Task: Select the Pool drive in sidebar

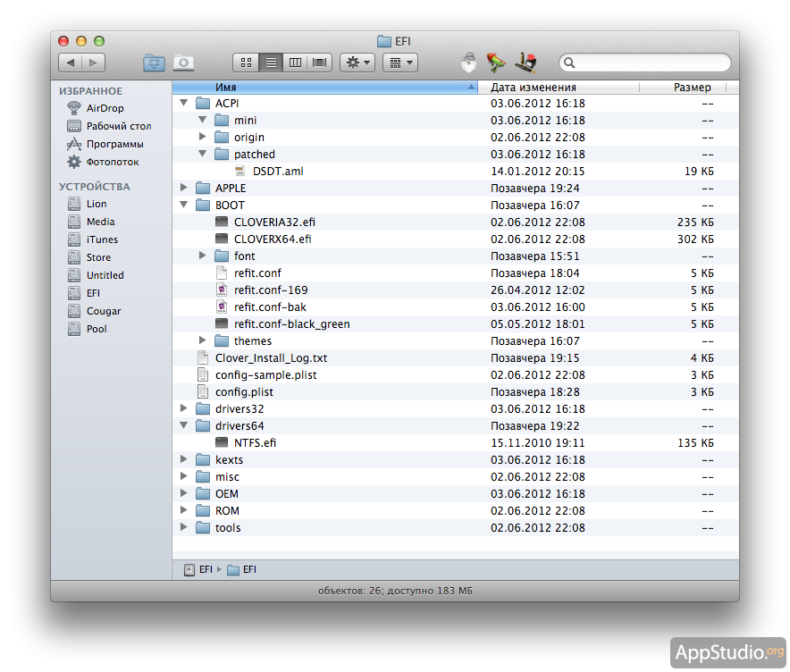Action: click(x=87, y=329)
